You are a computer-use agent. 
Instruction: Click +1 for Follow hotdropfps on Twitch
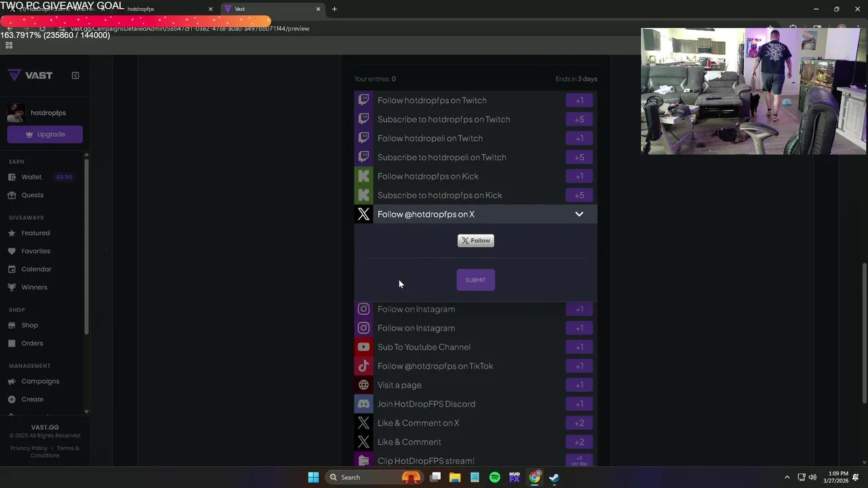click(579, 100)
